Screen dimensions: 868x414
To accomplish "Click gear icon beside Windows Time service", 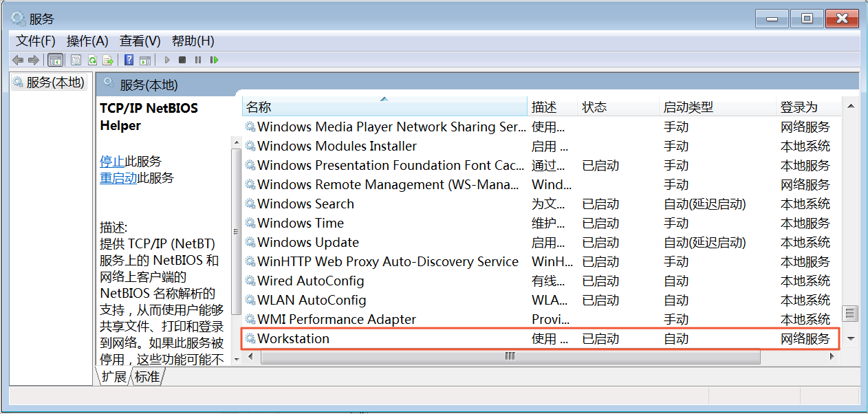I will coord(250,223).
